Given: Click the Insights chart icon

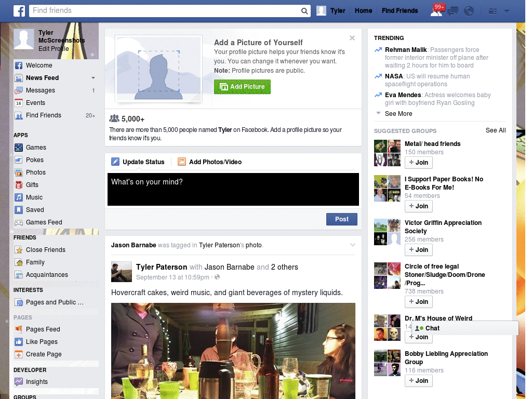Looking at the screenshot, I should tap(19, 382).
